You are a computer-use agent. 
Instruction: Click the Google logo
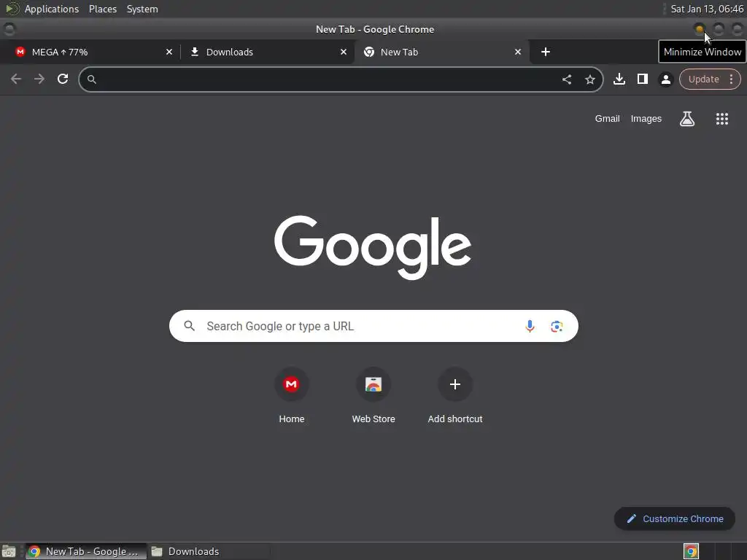tap(373, 246)
